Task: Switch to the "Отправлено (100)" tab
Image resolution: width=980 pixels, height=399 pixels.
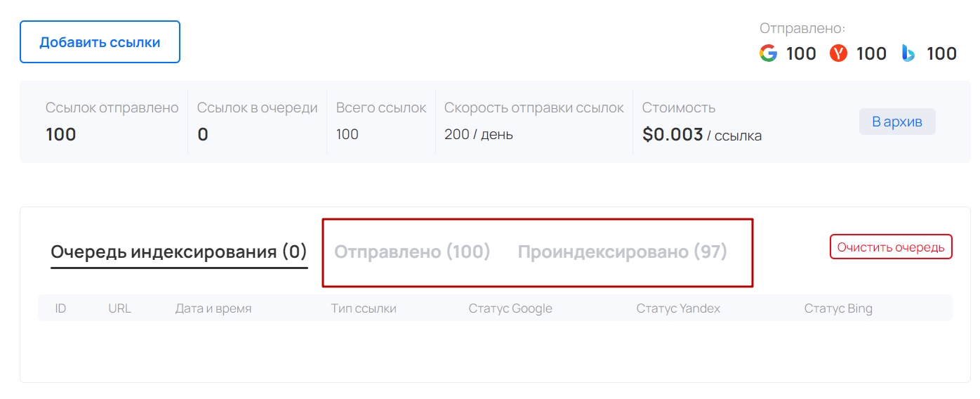Action: 412,251
